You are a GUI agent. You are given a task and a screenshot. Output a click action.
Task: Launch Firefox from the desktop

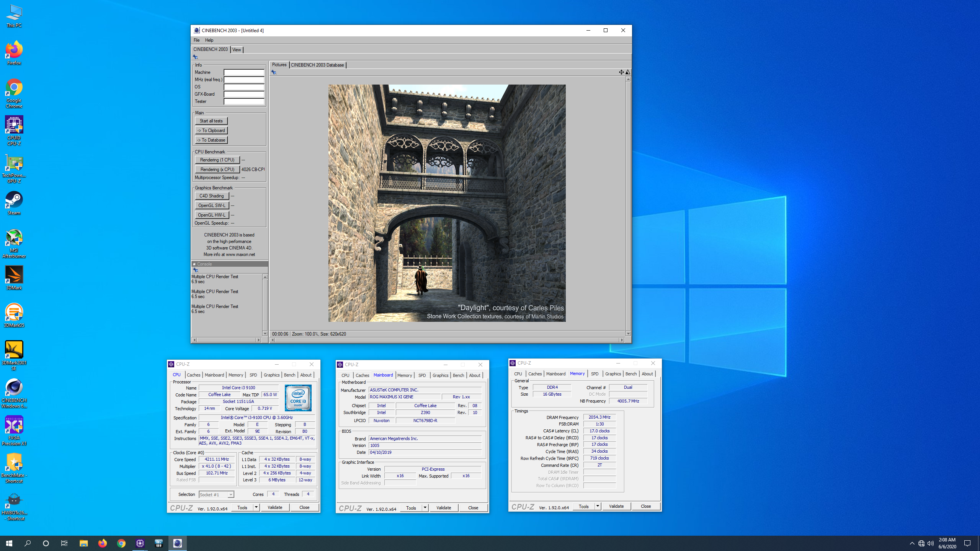pyautogui.click(x=14, y=53)
